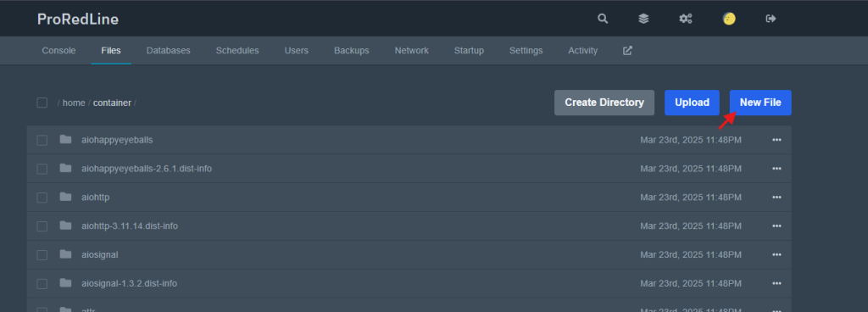Open the three-dot menu for aiohappyeyeballs
This screenshot has height=312, width=868.
776,140
